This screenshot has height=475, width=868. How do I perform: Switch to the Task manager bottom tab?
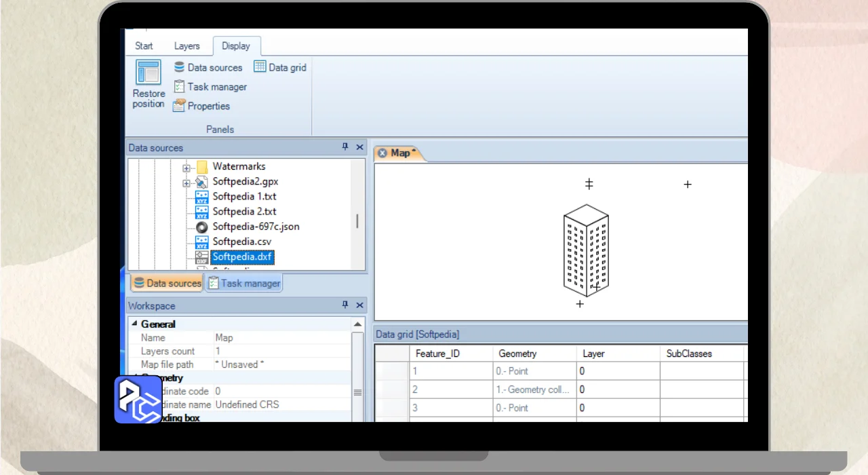(243, 283)
